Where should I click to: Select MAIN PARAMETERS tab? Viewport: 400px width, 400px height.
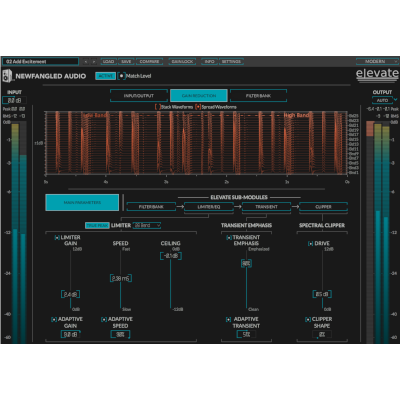(82, 203)
